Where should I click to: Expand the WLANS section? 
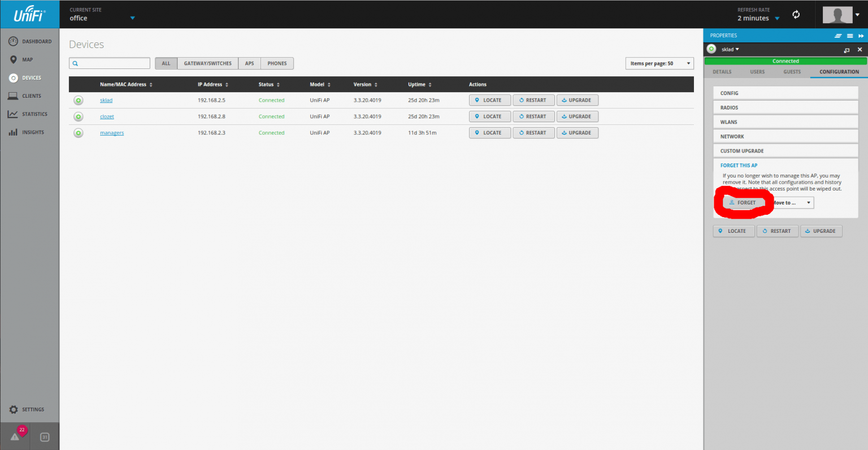(785, 122)
